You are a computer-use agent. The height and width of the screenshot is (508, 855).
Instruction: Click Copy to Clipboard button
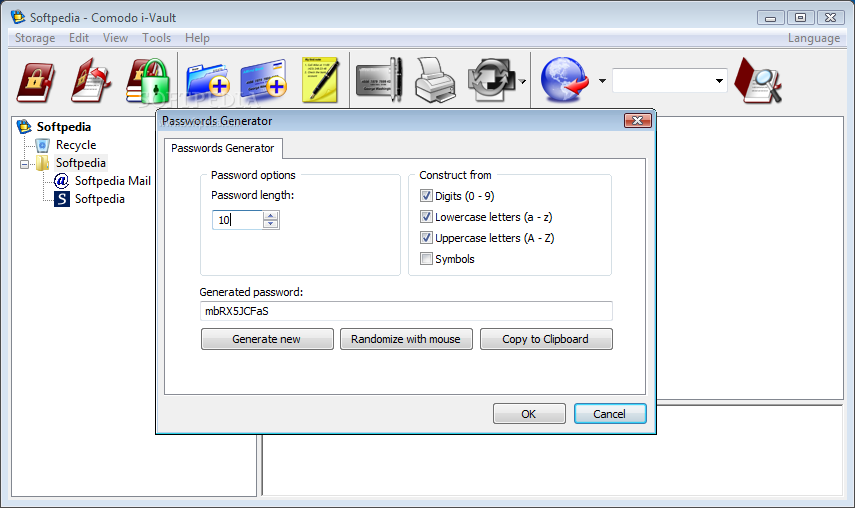tap(546, 339)
